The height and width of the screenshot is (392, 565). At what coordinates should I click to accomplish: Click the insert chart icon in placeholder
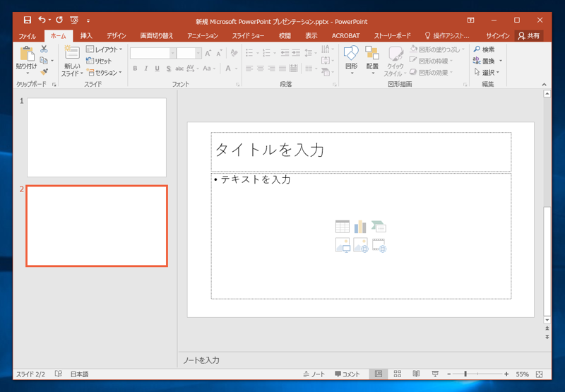click(360, 227)
